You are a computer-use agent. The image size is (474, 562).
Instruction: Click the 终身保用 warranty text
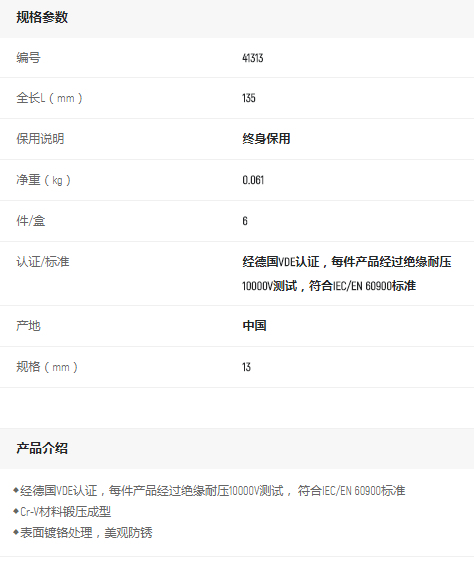coord(266,139)
